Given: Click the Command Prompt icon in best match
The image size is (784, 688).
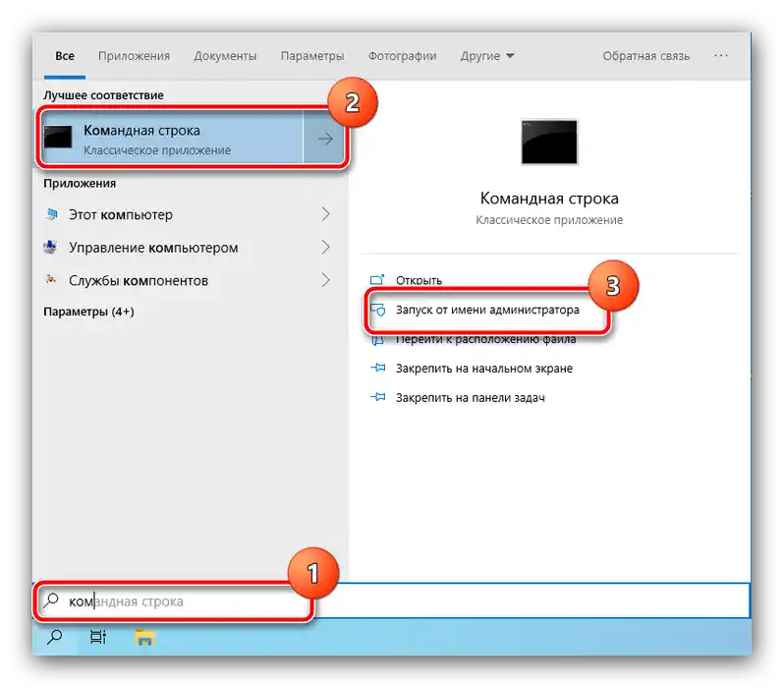Looking at the screenshot, I should (x=58, y=137).
